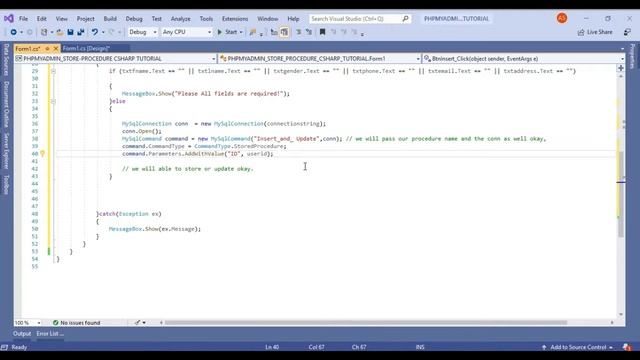Open the File menu
Screen dimensions: 640x360
[24, 19]
